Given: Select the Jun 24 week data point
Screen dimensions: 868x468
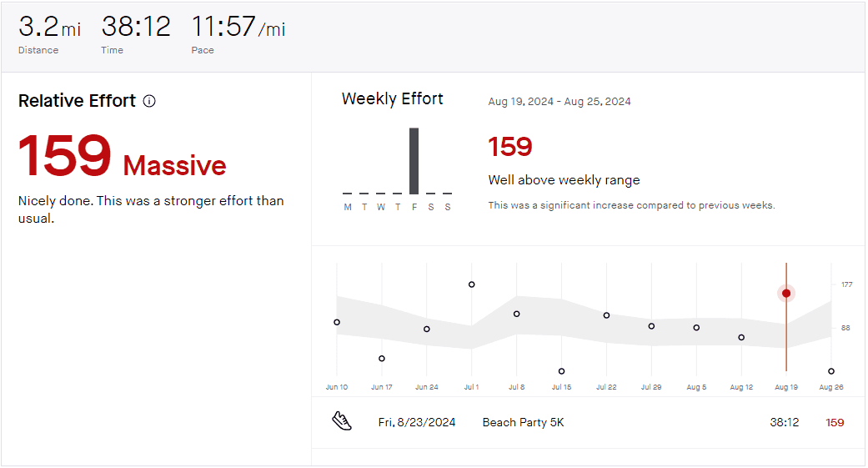Looking at the screenshot, I should coord(427,329).
